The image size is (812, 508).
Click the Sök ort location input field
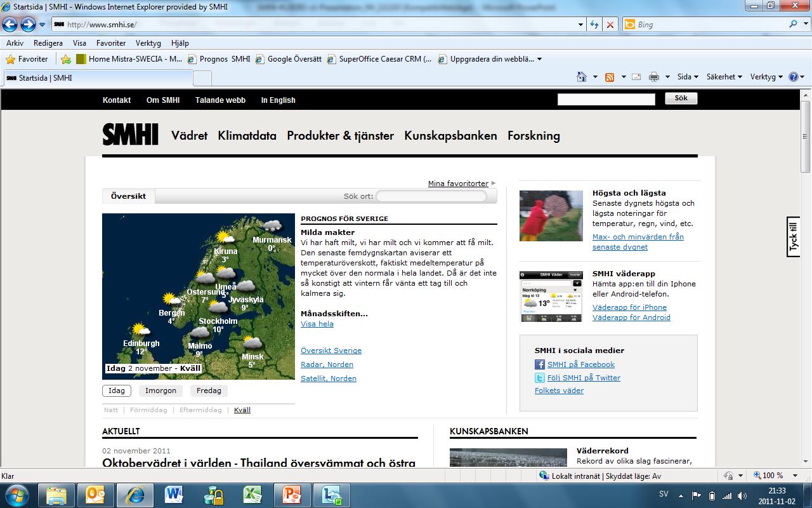click(431, 196)
